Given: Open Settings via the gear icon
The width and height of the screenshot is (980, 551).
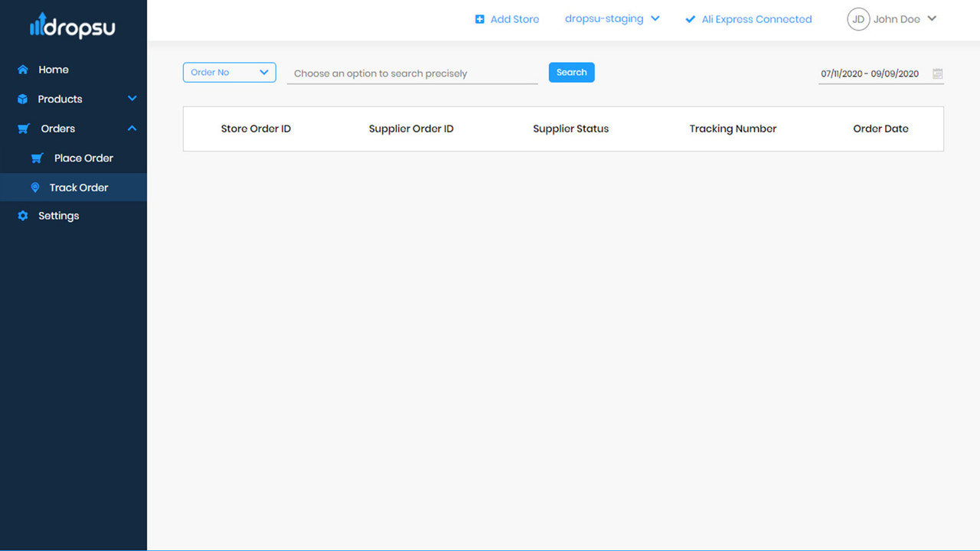Looking at the screenshot, I should click(21, 215).
